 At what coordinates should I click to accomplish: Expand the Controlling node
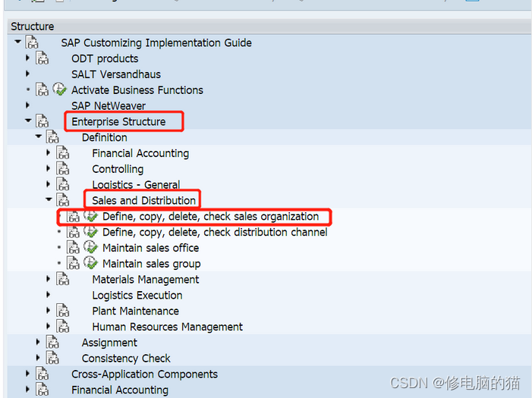[x=48, y=168]
